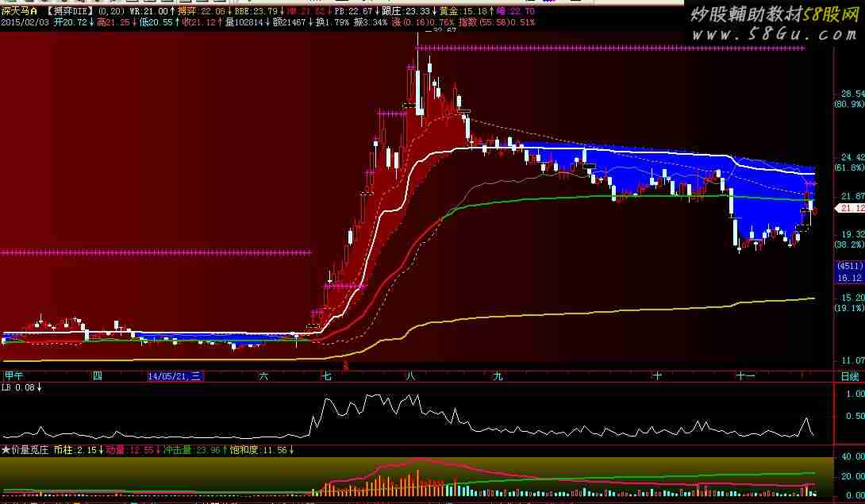Select the 十一 month marker on time axis
The height and width of the screenshot is (504, 865).
point(745,376)
